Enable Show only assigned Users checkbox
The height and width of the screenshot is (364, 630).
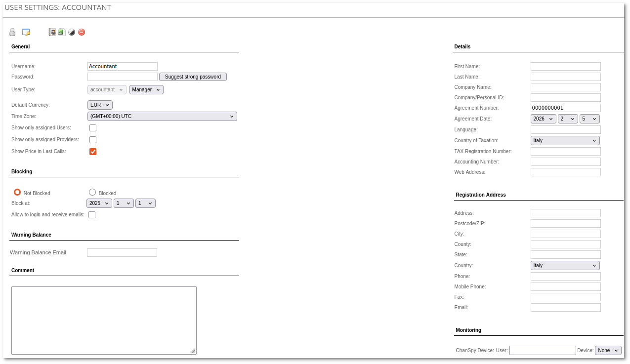point(93,128)
